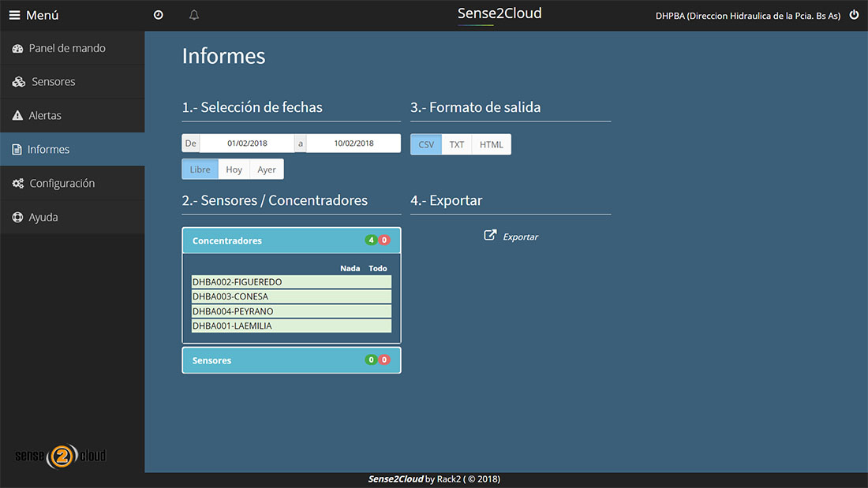
Task: Select DHBA001-LAEMILIA concentrator
Action: coord(291,326)
